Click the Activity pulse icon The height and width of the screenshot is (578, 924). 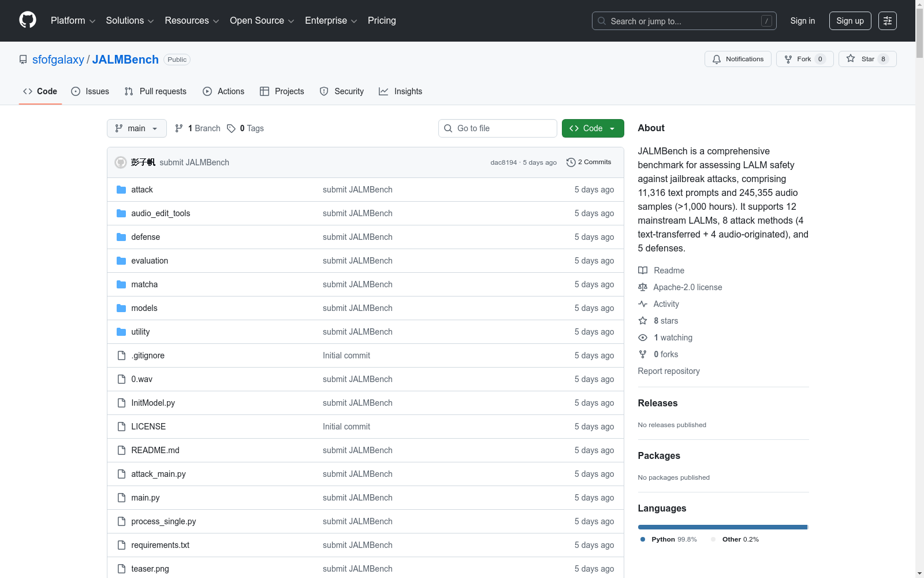click(x=643, y=304)
